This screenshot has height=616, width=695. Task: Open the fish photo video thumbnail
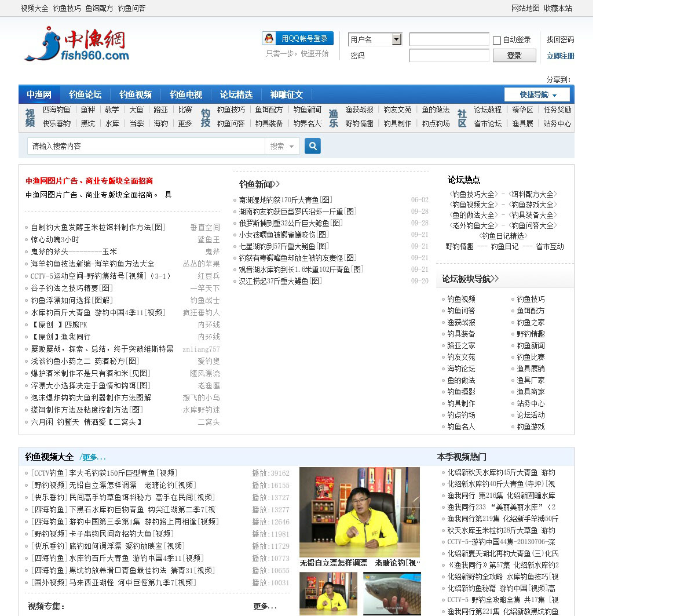point(392,593)
